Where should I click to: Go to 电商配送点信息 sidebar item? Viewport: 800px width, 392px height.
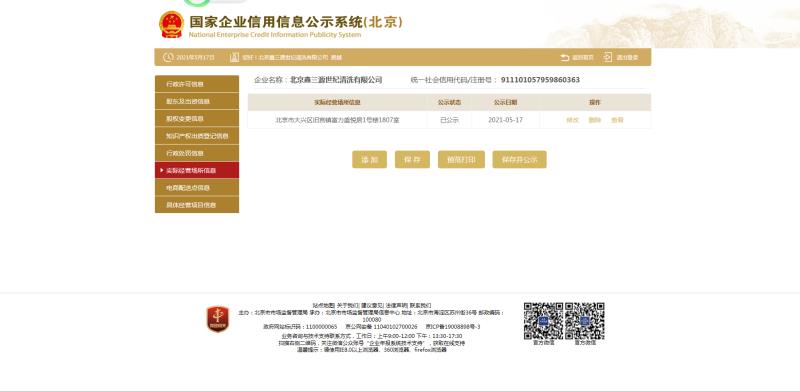coord(197,188)
